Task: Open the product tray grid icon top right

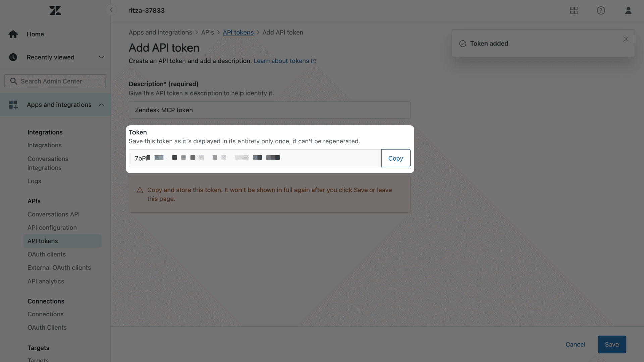Action: [574, 10]
